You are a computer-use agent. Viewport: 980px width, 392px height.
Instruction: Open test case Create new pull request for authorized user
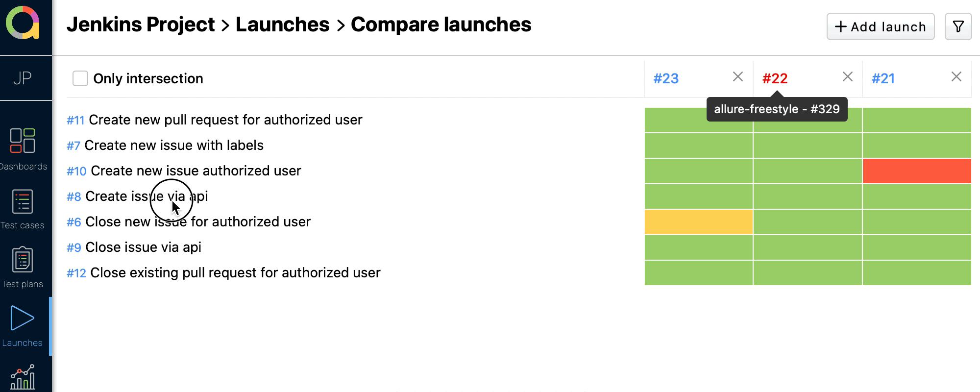(x=225, y=120)
